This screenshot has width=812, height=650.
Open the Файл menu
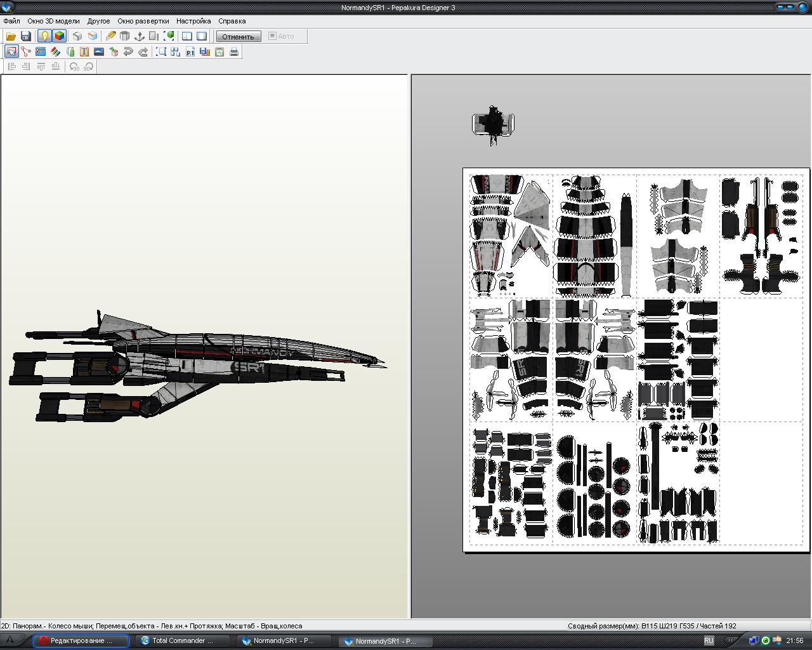11,21
